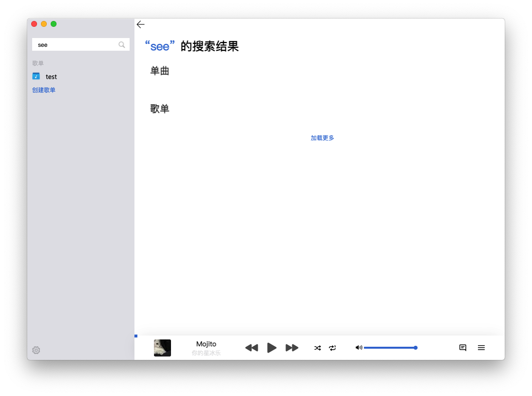Viewport: 532px width, 396px height.
Task: Focus the search field containing "see"
Action: coord(81,44)
